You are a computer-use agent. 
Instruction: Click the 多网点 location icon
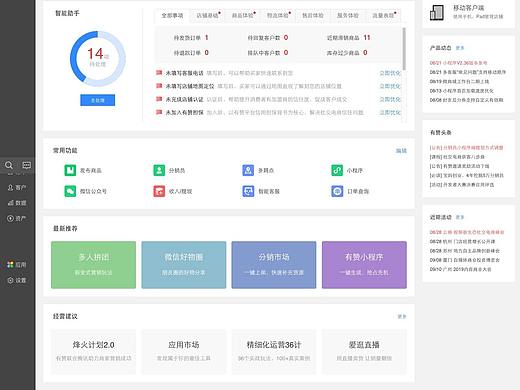[248, 170]
